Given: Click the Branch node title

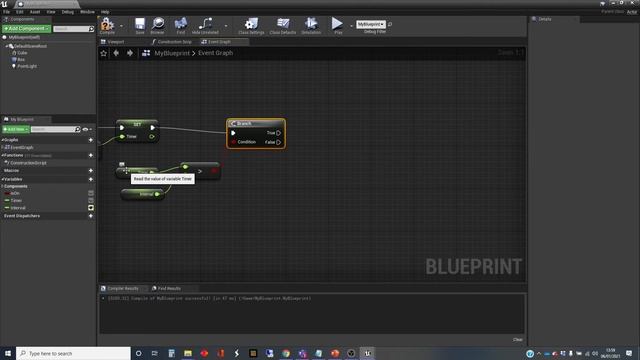Looking at the screenshot, I should (244, 123).
